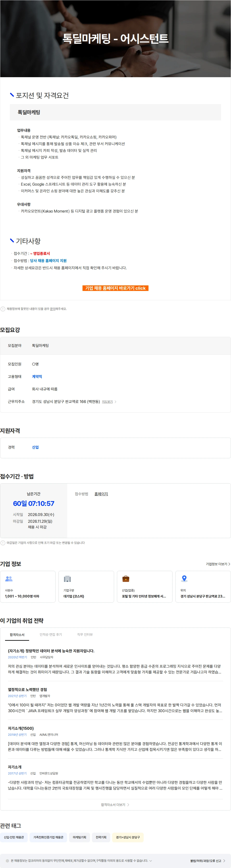Click the info icon beside 채용정보에 잘못된 내용
This screenshot has height=868, width=231.
click(x=3, y=309)
